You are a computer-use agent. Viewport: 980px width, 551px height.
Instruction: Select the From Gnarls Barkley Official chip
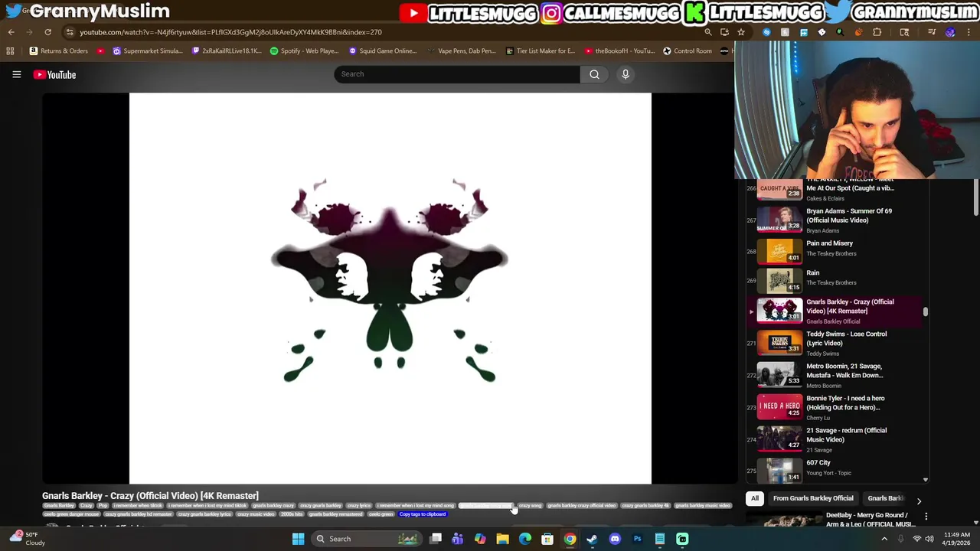[813, 498]
